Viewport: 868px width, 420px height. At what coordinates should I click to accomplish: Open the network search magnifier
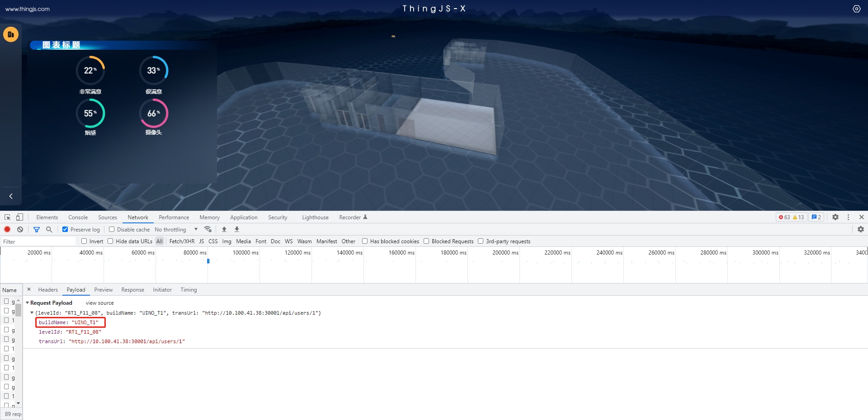tap(49, 230)
